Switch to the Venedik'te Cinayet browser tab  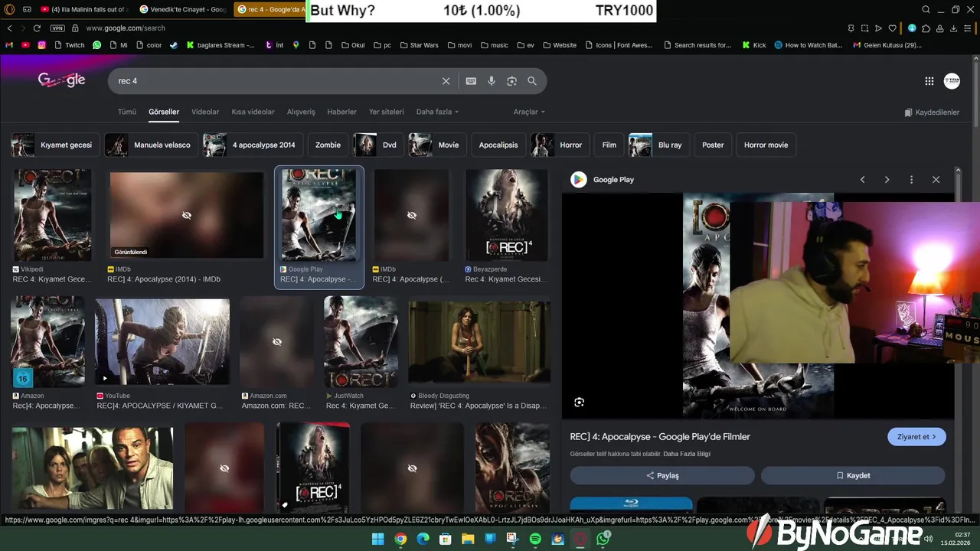click(184, 9)
